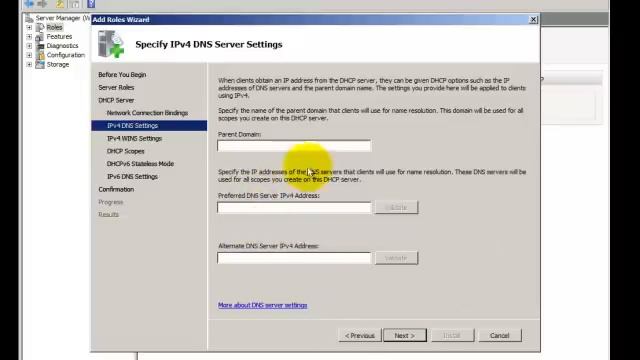Open the DHCP Server wizard step
Image resolution: width=640 pixels, height=360 pixels.
pos(116,100)
